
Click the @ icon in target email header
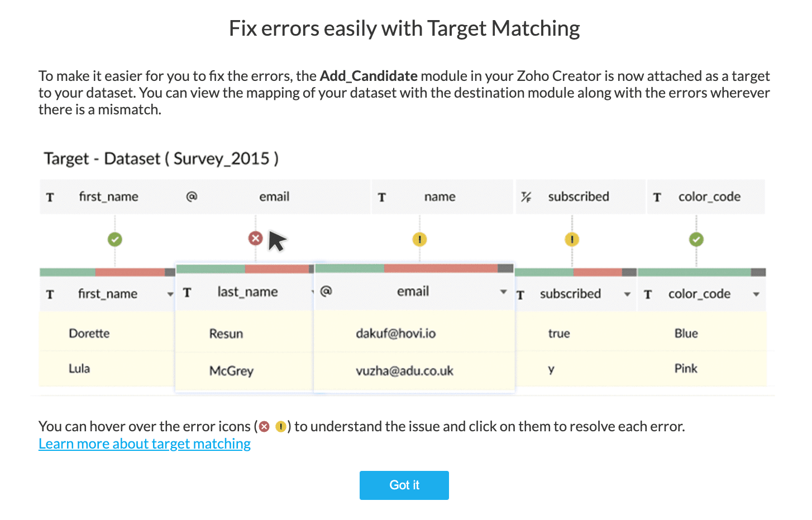click(x=192, y=196)
